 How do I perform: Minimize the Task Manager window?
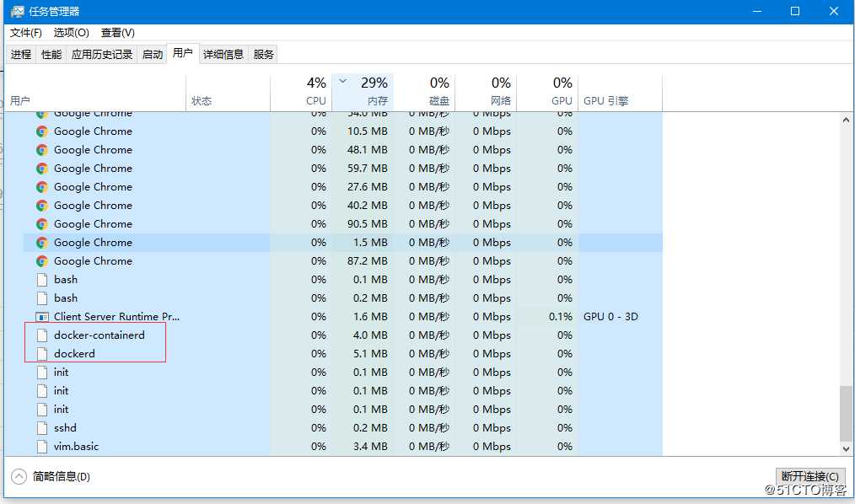[757, 12]
